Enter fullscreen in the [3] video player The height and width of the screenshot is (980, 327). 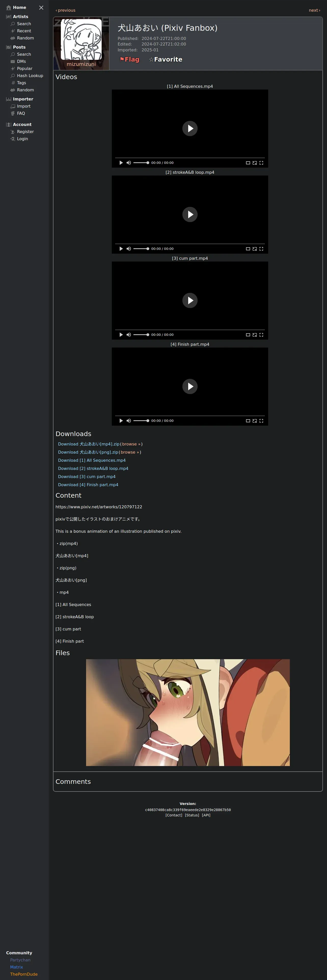[261, 335]
